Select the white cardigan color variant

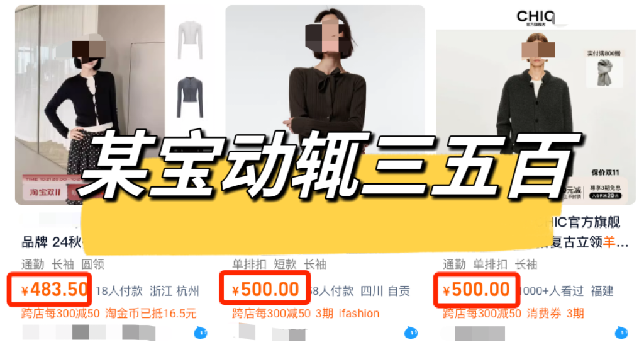[x=190, y=40]
